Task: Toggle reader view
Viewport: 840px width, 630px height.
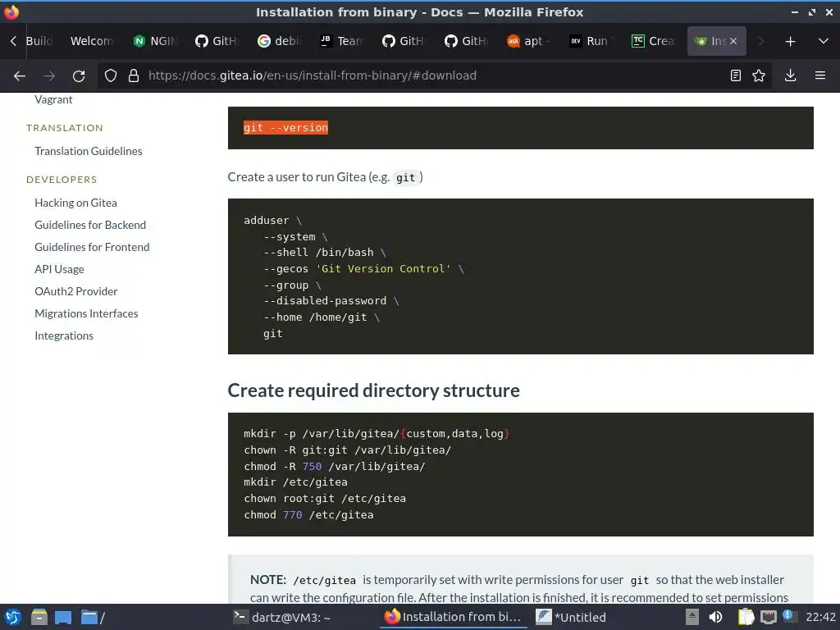Action: point(736,76)
